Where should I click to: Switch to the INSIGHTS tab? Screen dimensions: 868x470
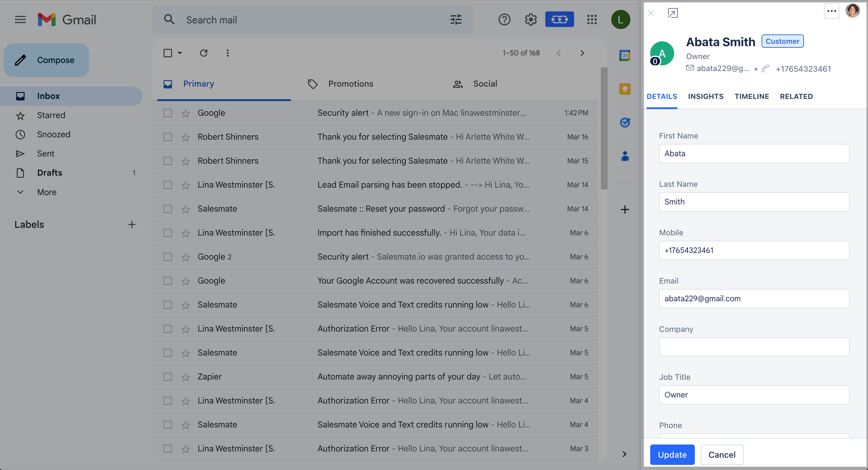tap(706, 97)
